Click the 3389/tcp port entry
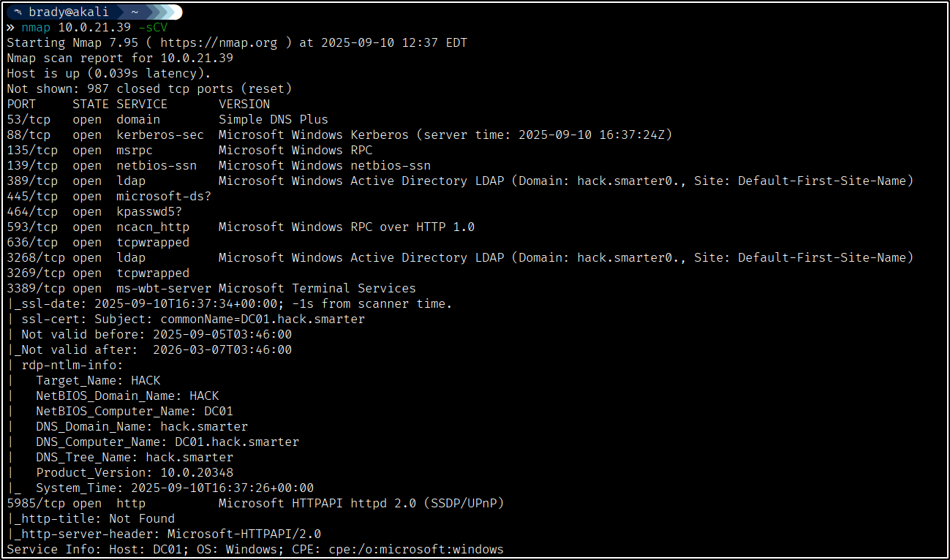 click(x=36, y=288)
